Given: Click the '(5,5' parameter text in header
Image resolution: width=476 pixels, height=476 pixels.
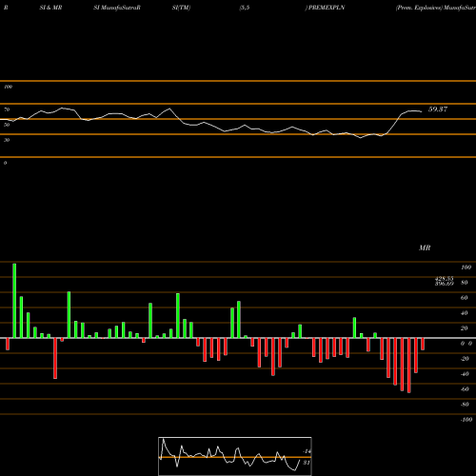Looking at the screenshot, I should coord(245,8).
